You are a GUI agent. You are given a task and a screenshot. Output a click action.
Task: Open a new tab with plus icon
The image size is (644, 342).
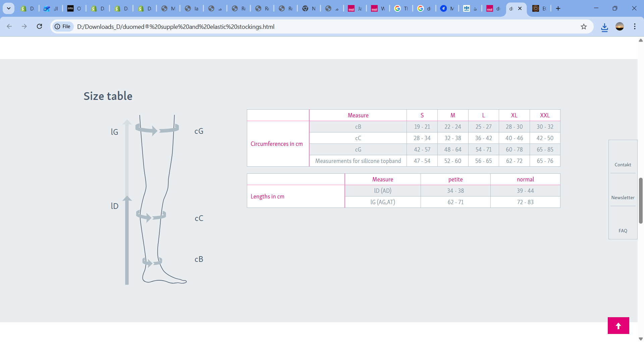(x=558, y=8)
